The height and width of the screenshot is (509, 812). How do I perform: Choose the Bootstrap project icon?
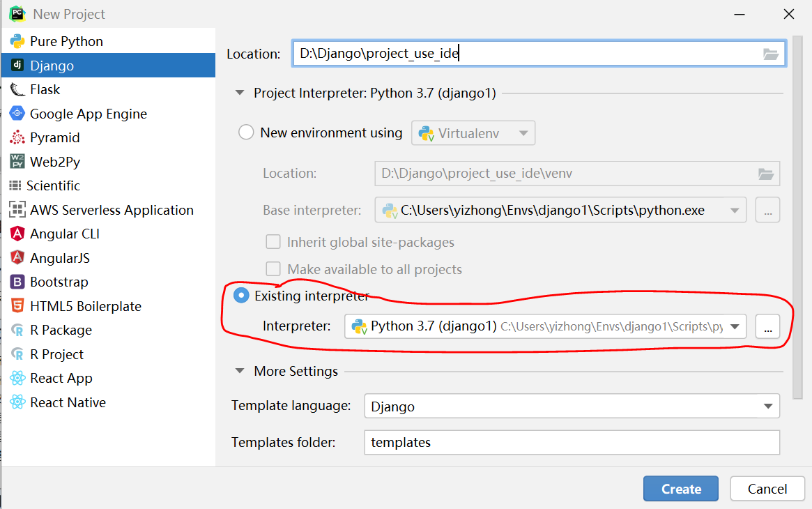tap(17, 282)
